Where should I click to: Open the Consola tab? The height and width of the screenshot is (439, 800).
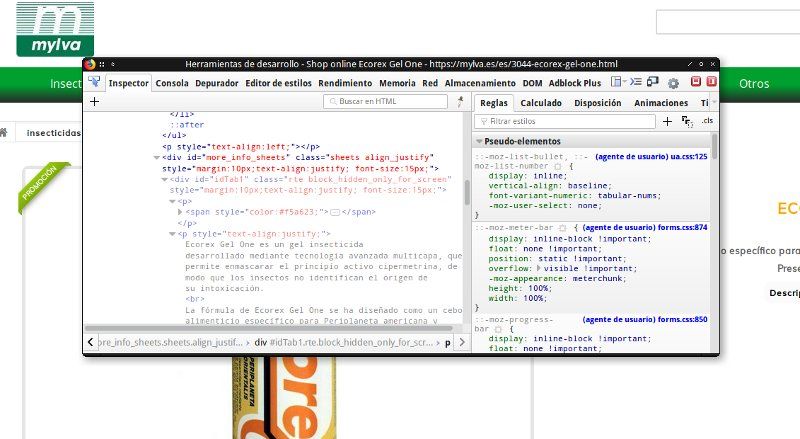coord(172,83)
